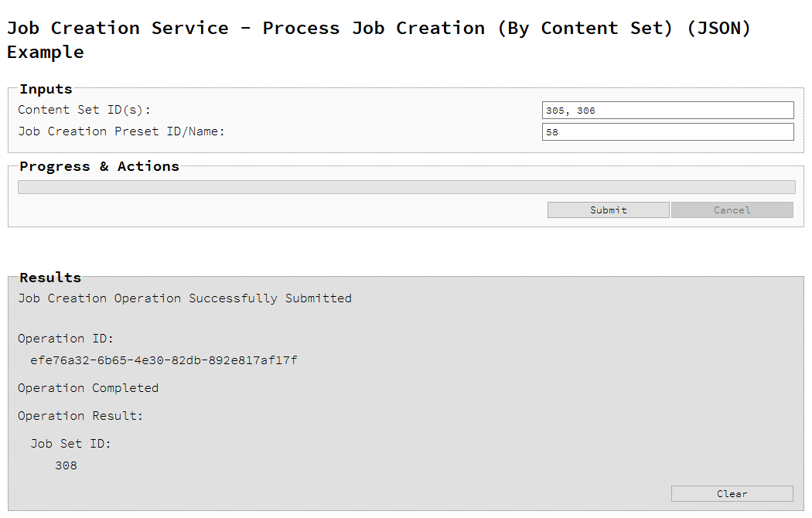Click the 'Results' section heading
Viewport: 812px width, 518px height.
(50, 278)
